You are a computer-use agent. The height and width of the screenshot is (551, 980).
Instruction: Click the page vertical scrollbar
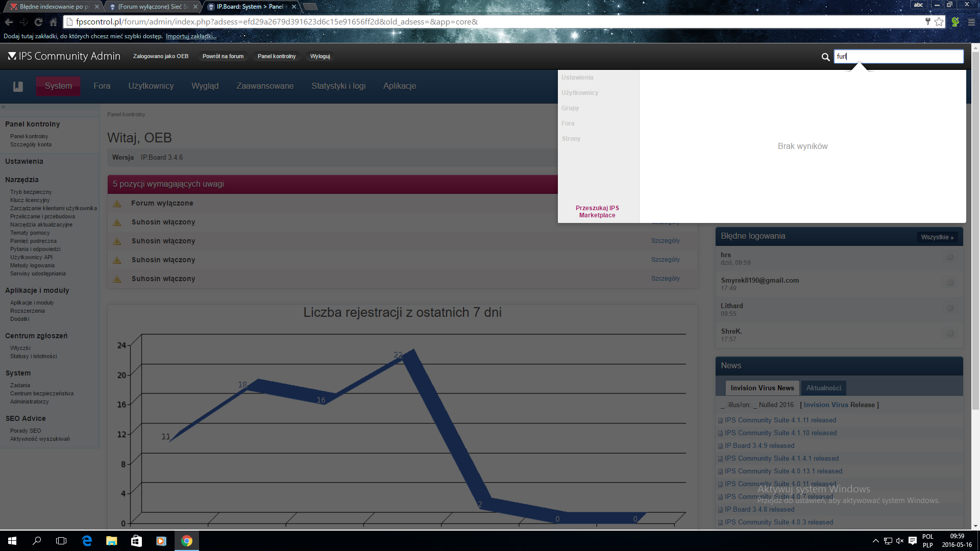pos(975,230)
